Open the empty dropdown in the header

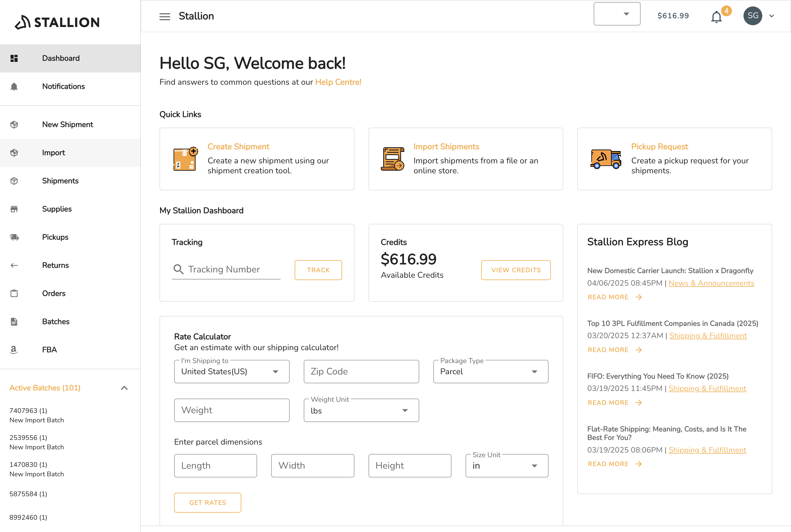[x=617, y=14]
